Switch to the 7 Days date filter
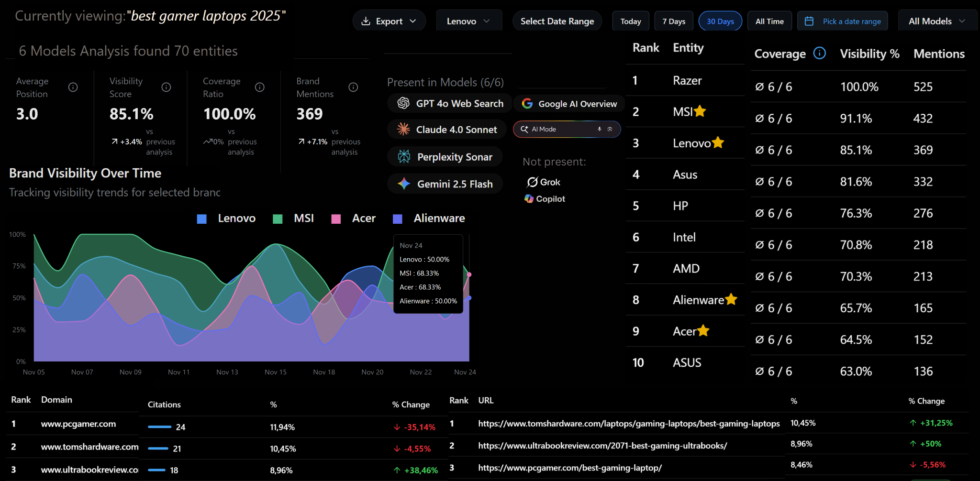The image size is (980, 481). (674, 21)
